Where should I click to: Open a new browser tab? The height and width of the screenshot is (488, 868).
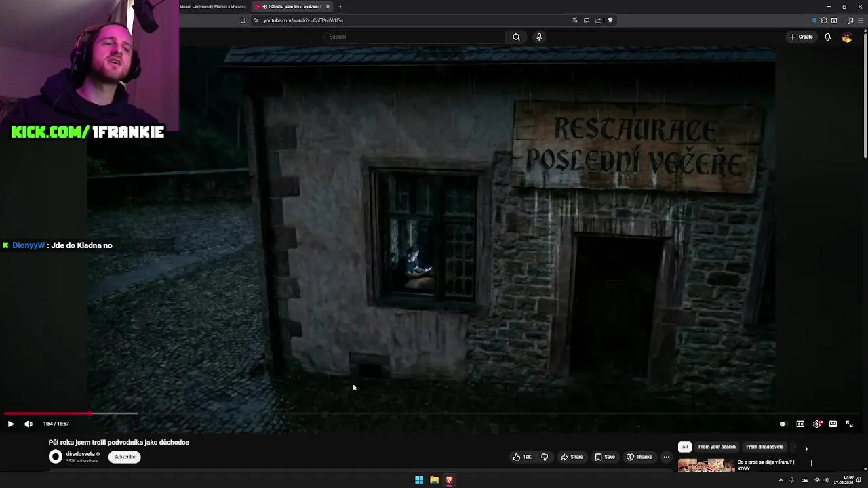click(340, 7)
